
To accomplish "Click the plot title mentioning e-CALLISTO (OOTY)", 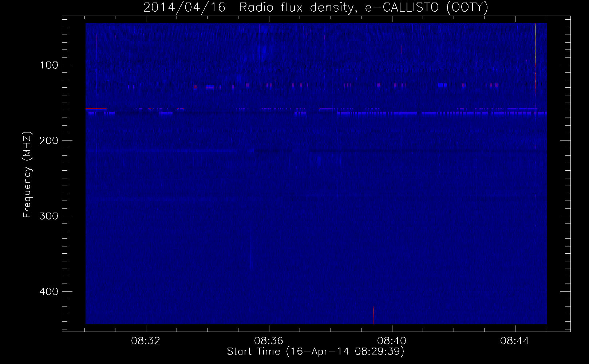I will coord(315,7).
